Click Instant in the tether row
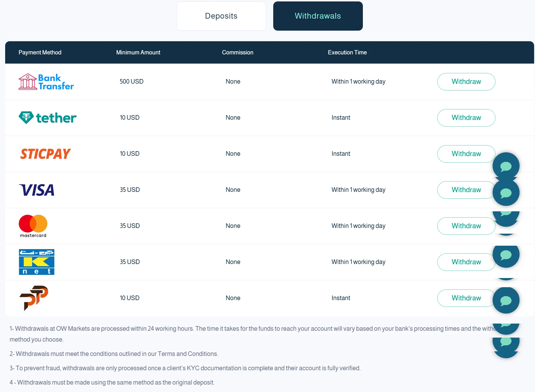Image resolution: width=535 pixels, height=392 pixels. click(341, 118)
